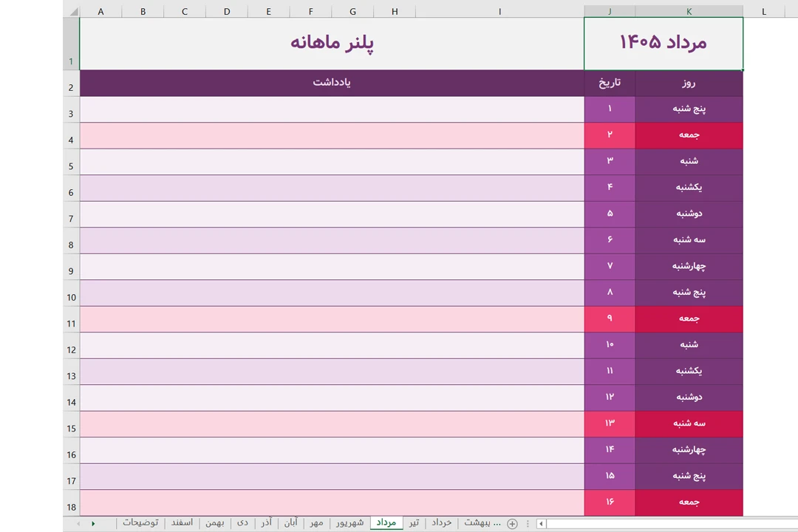Image resolution: width=798 pixels, height=532 pixels.
Task: Click the یادداشت header cell
Action: coord(332,83)
